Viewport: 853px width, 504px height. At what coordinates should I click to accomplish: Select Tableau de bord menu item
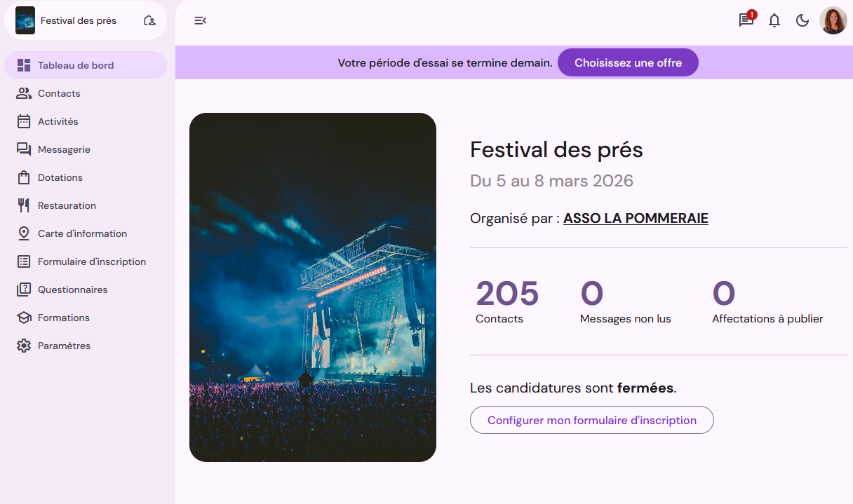click(76, 65)
